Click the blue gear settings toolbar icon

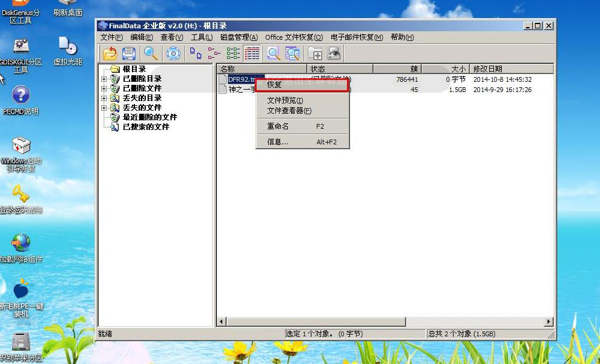(x=173, y=54)
